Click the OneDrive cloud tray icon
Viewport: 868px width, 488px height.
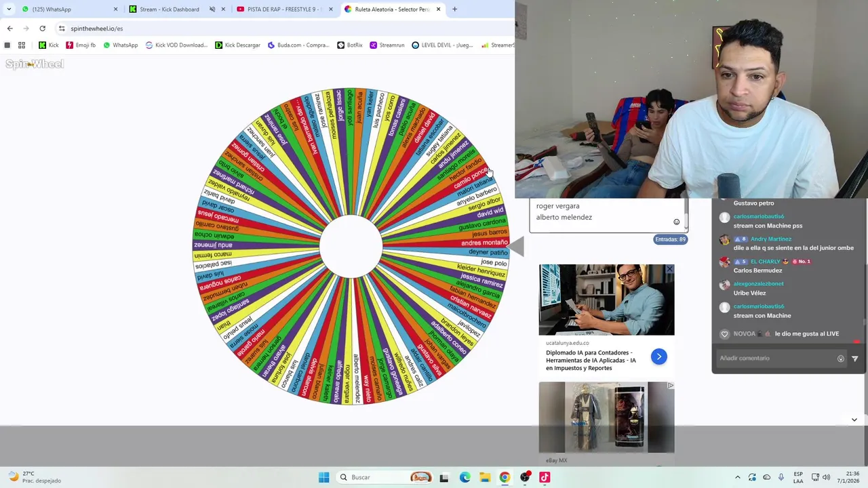(x=766, y=477)
